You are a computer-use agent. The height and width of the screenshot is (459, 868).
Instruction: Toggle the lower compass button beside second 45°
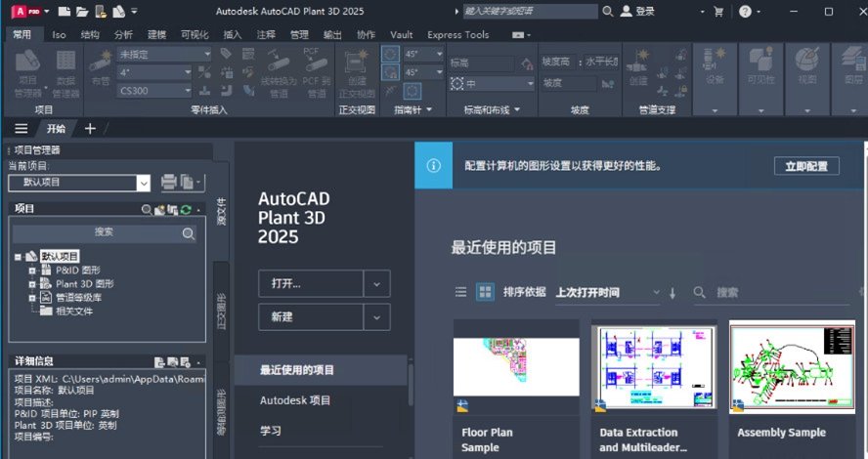(x=390, y=72)
